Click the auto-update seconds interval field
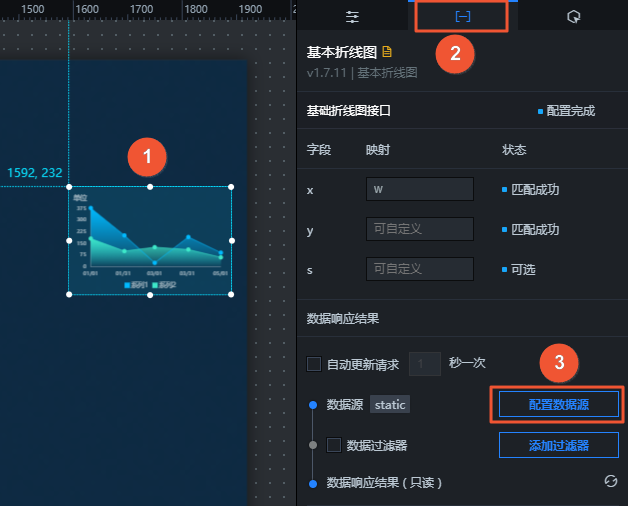This screenshot has width=628, height=506. (425, 364)
